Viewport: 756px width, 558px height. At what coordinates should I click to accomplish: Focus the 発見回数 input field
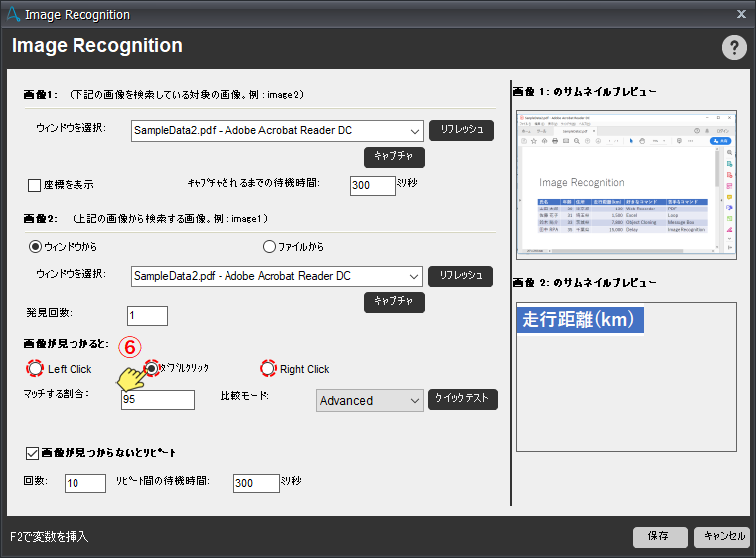pyautogui.click(x=148, y=316)
